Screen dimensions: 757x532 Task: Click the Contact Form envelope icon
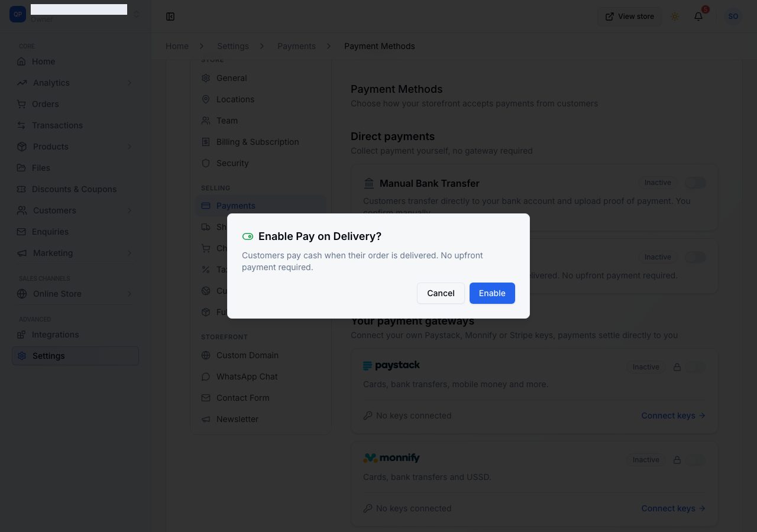(206, 398)
